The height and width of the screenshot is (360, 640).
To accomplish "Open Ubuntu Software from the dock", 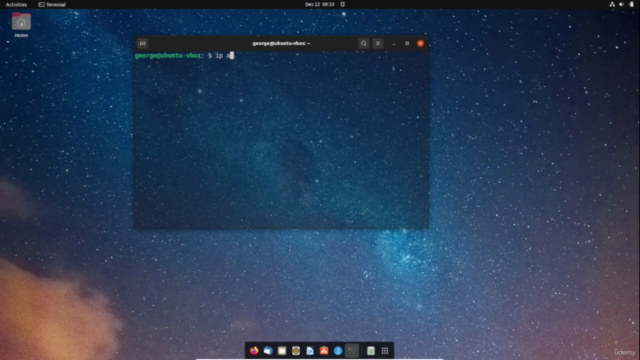I will click(324, 351).
